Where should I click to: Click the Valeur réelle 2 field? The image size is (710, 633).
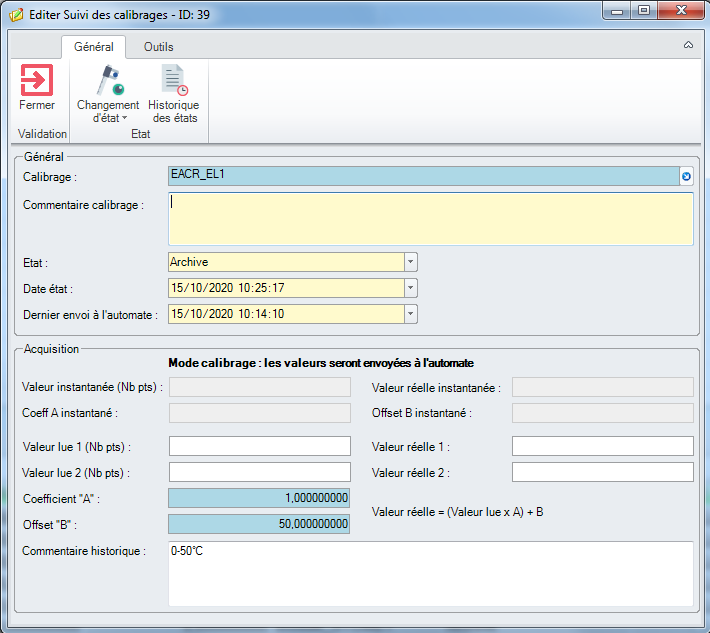click(x=602, y=472)
